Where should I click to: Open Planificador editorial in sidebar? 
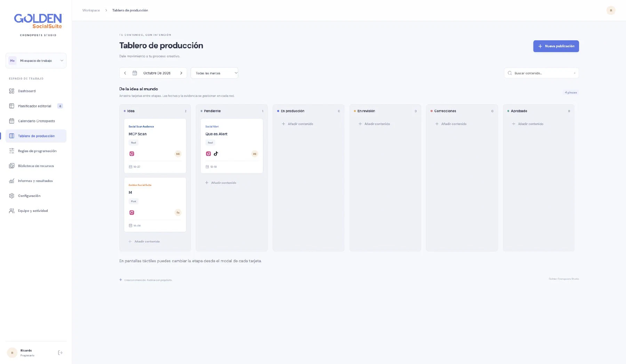[x=36, y=106]
